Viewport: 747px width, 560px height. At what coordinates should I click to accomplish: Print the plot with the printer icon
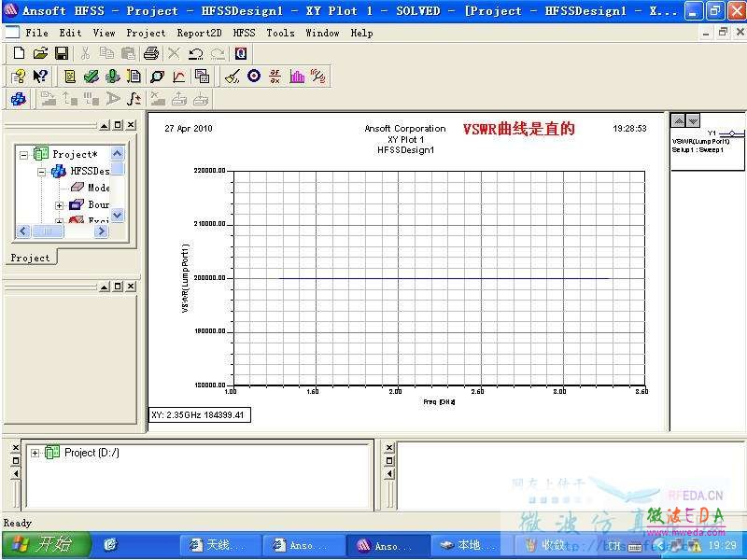pos(151,53)
